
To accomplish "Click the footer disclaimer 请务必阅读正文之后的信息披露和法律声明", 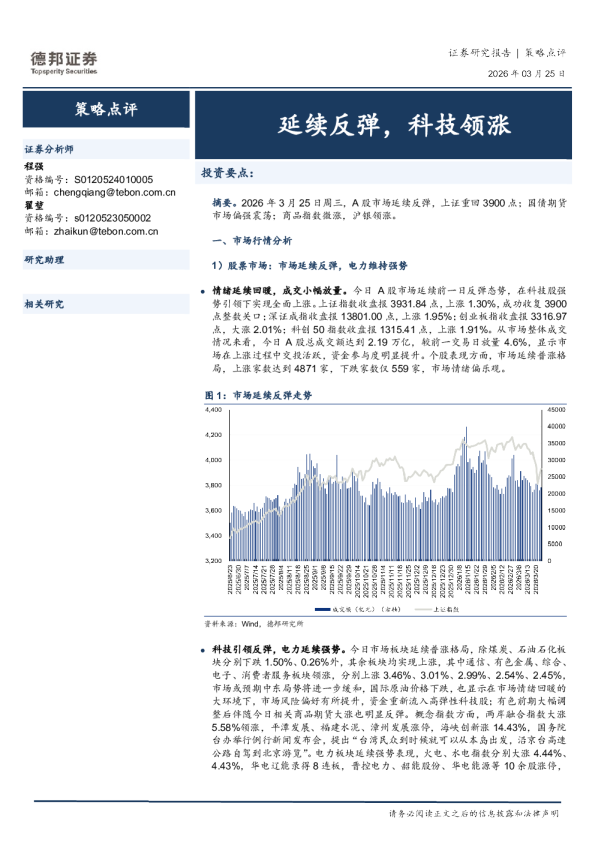I will pos(474,814).
